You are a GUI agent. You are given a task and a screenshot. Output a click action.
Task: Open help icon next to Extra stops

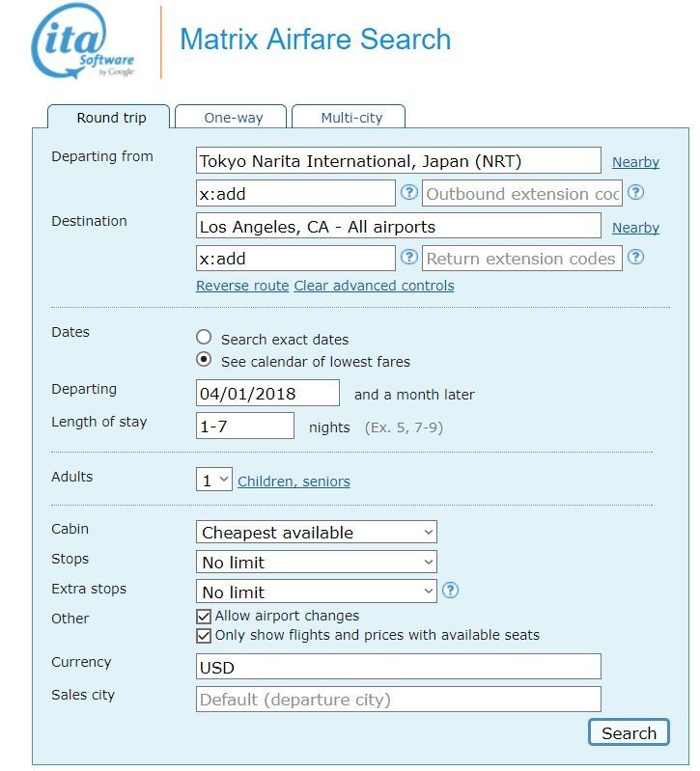450,591
